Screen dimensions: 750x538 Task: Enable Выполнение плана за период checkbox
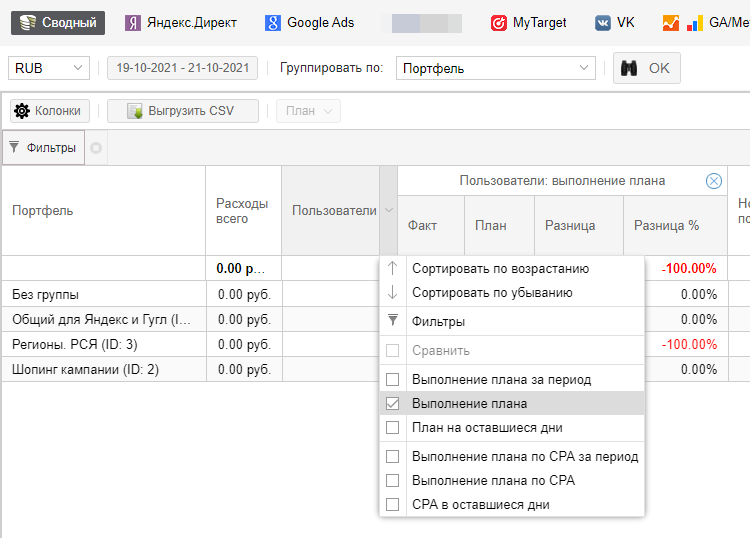pos(392,380)
